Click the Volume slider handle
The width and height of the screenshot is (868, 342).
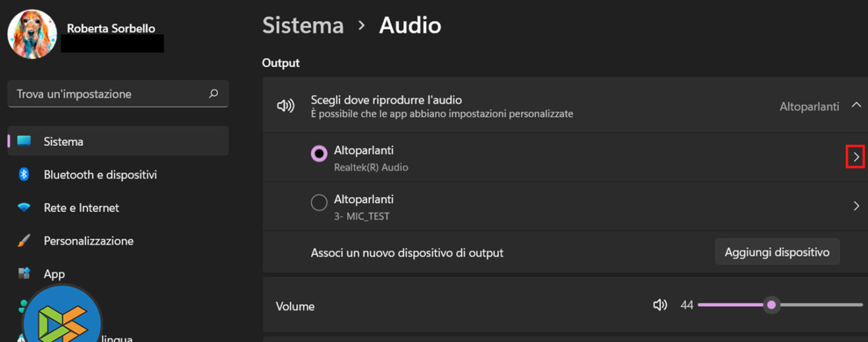pyautogui.click(x=771, y=305)
